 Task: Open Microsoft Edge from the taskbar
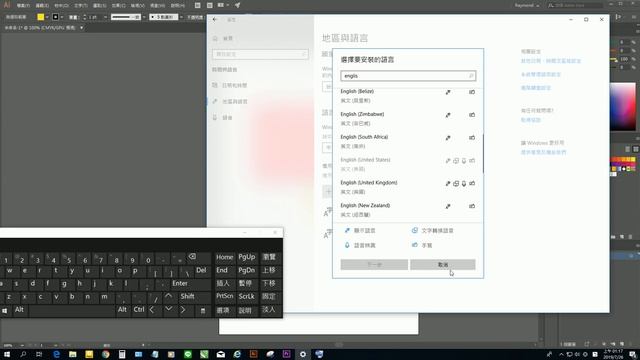[56, 354]
